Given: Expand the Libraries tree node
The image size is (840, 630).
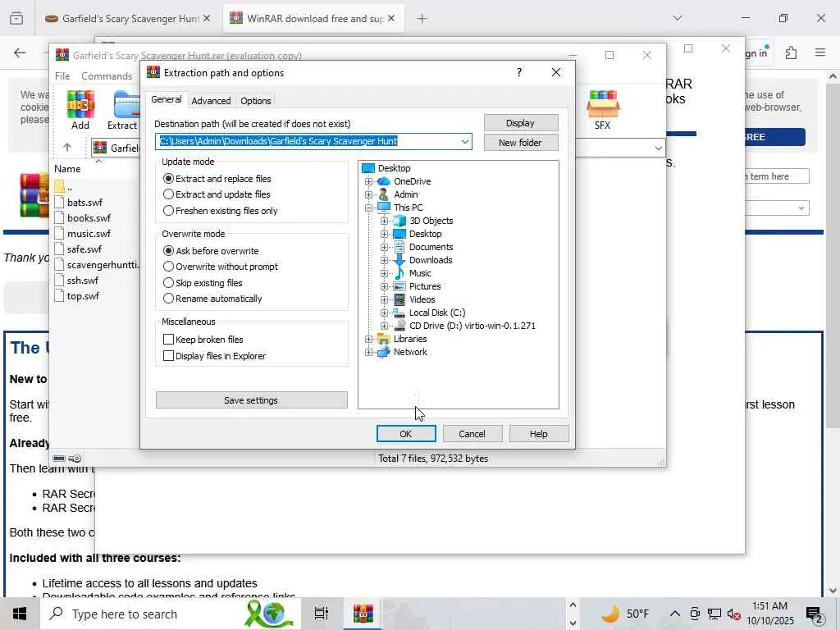Looking at the screenshot, I should coord(368,339).
